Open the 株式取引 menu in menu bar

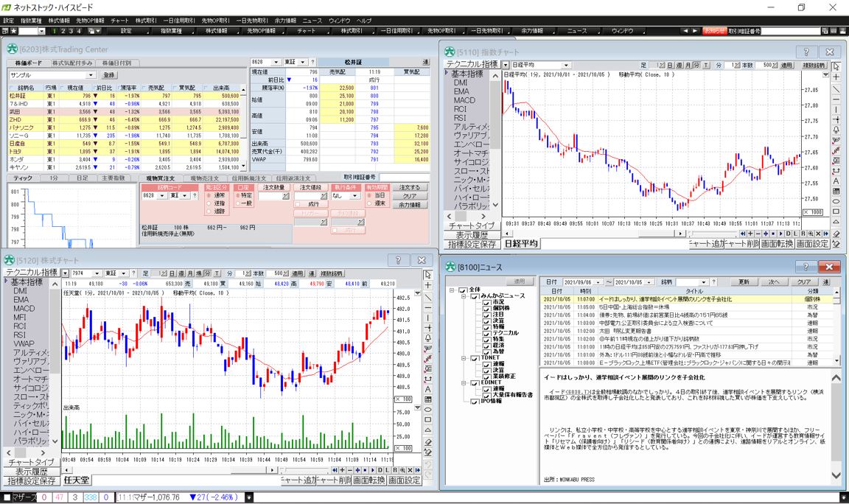pos(146,21)
